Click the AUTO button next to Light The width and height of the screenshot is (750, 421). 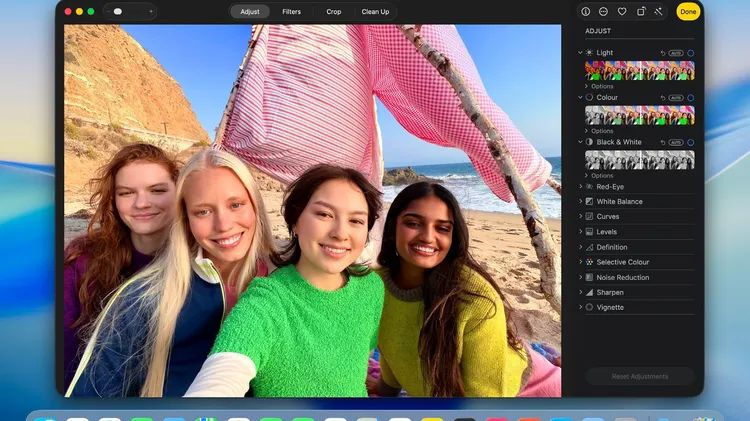pos(676,52)
